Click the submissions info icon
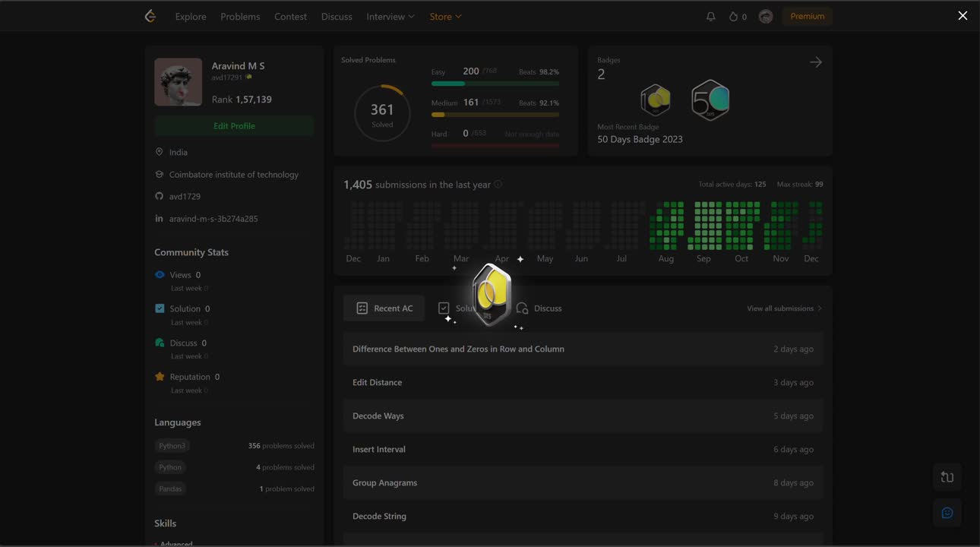Viewport: 980px width, 547px height. pyautogui.click(x=498, y=185)
